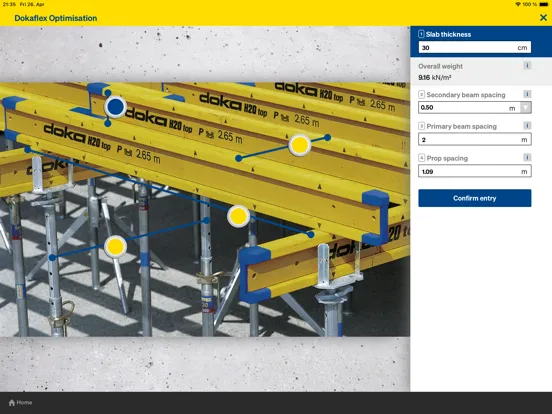
Task: Click the Overall weight label
Action: coord(440,66)
